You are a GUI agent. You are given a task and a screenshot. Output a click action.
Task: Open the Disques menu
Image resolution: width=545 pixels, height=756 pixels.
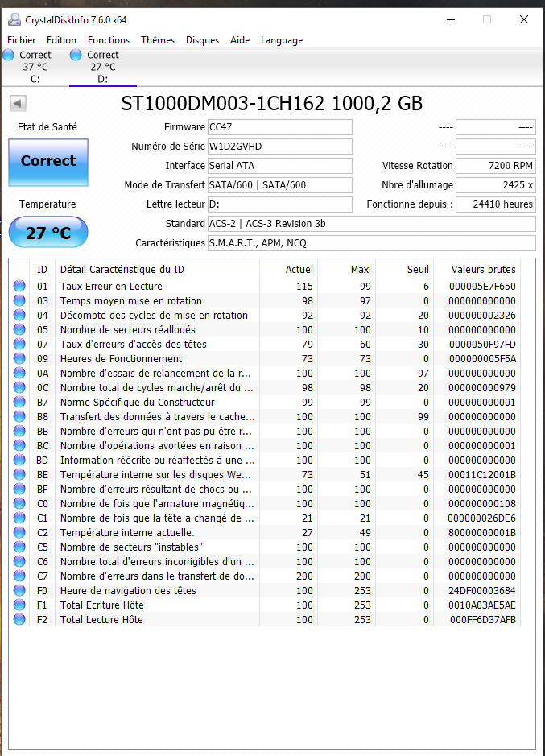coord(203,40)
